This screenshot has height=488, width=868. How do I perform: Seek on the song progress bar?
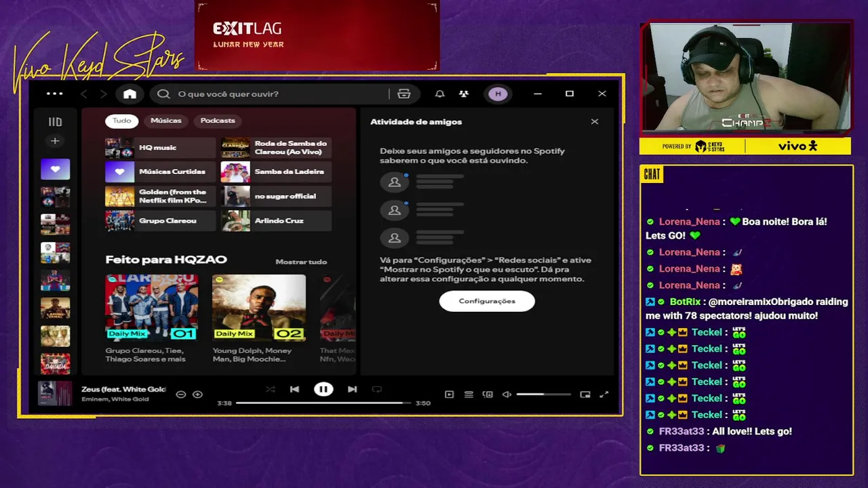coord(323,403)
